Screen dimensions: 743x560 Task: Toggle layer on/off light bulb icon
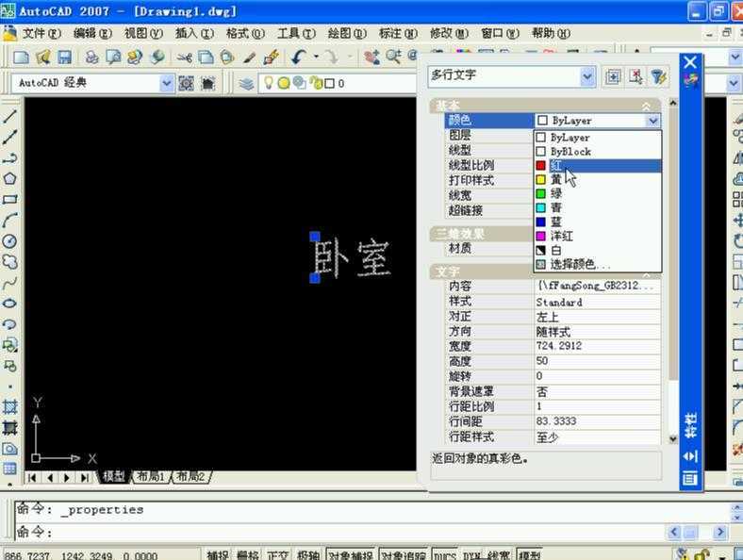tap(269, 83)
